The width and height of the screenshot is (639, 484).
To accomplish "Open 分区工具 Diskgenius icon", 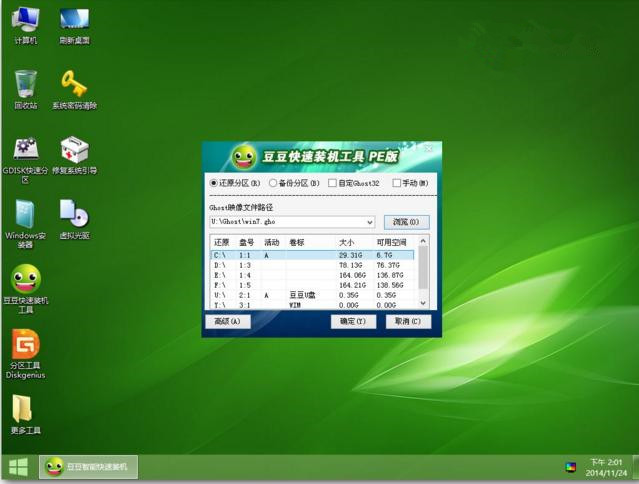I will (x=25, y=354).
